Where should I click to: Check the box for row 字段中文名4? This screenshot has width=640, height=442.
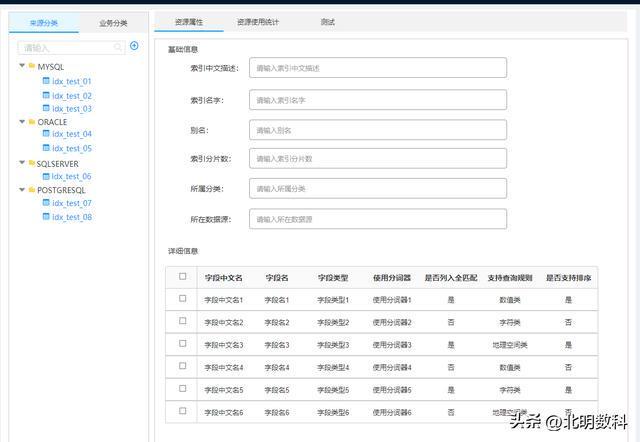182,366
